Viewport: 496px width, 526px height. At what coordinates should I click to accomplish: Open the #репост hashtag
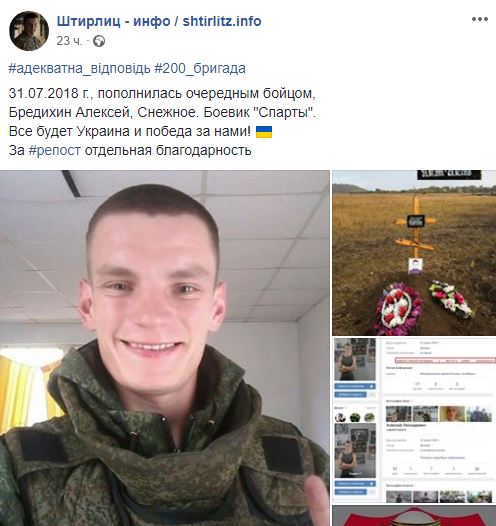click(55, 151)
